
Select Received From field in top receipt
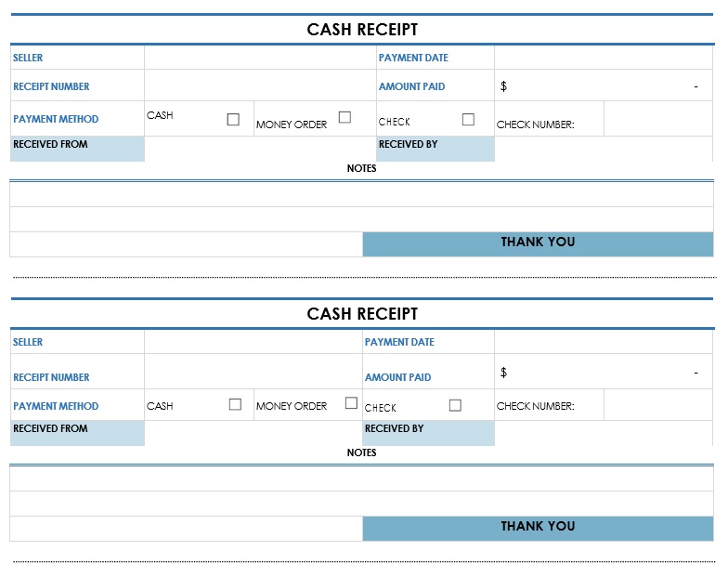(259, 149)
